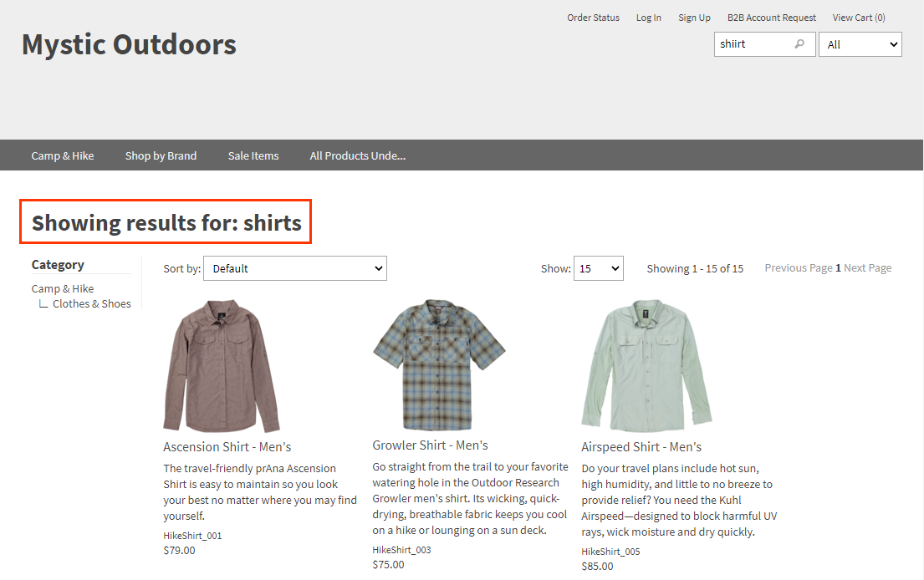Viewport: 924px width, 580px height.
Task: View the Growler Shirt product image
Action: coord(438,365)
